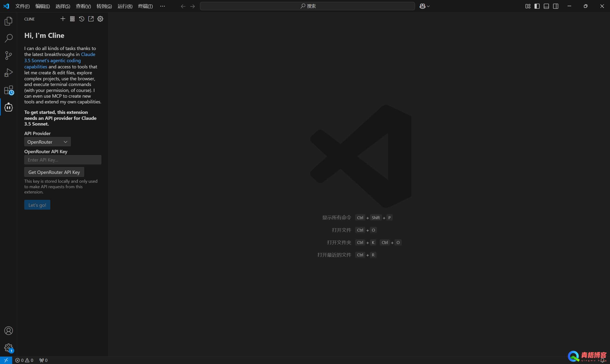This screenshot has width=610, height=364.
Task: Start a new Cline task with plus icon
Action: point(63,19)
